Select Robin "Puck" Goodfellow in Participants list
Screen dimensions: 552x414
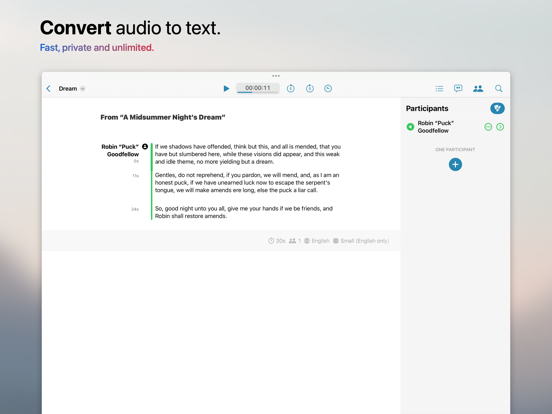pyautogui.click(x=435, y=127)
